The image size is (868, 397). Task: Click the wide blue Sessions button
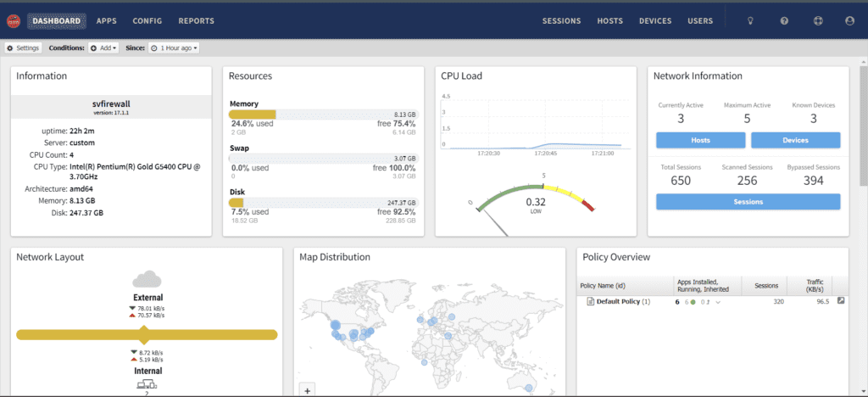coord(748,202)
